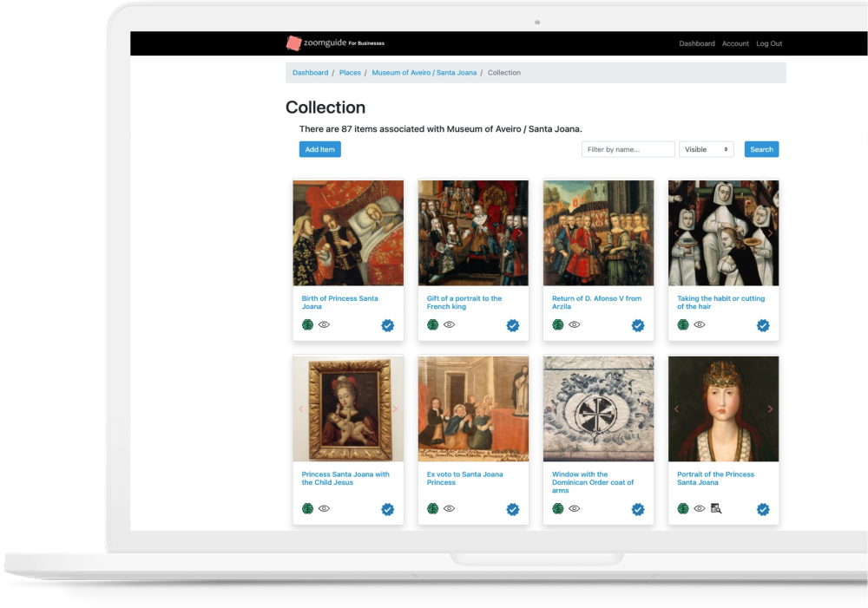Click brain icon on Taking the habit card
The width and height of the screenshot is (868, 608).
click(x=683, y=324)
